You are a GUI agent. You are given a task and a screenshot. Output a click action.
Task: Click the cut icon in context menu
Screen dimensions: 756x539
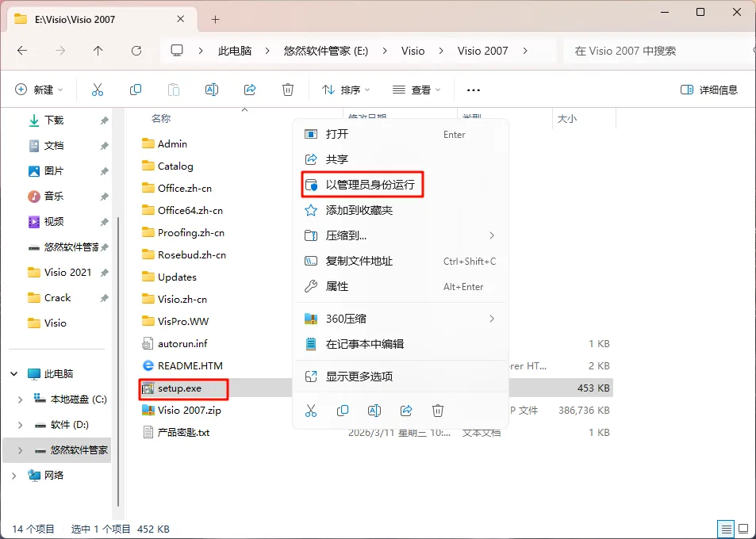click(x=311, y=411)
